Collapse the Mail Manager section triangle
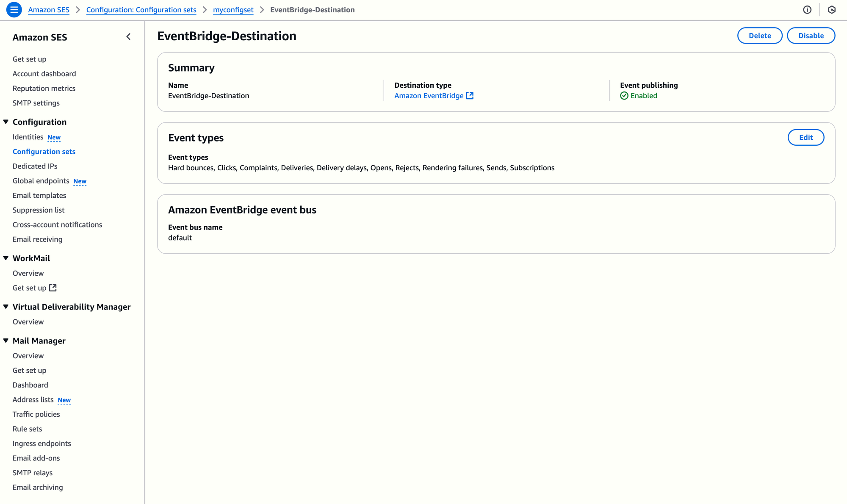Image resolution: width=847 pixels, height=504 pixels. (x=6, y=341)
